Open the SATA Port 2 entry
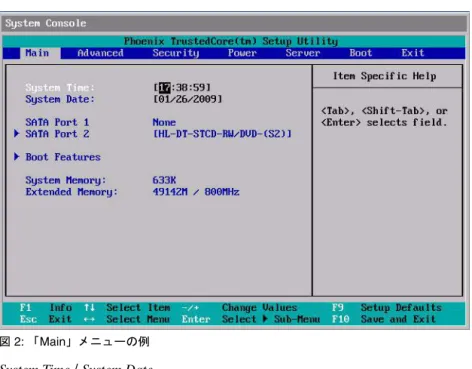The image size is (472, 369). 57,134
